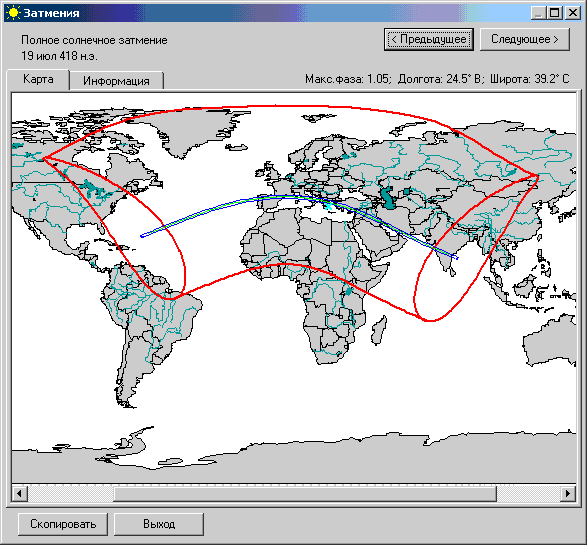The height and width of the screenshot is (545, 587).
Task: Switch to the Информация tab
Action: pyautogui.click(x=116, y=80)
